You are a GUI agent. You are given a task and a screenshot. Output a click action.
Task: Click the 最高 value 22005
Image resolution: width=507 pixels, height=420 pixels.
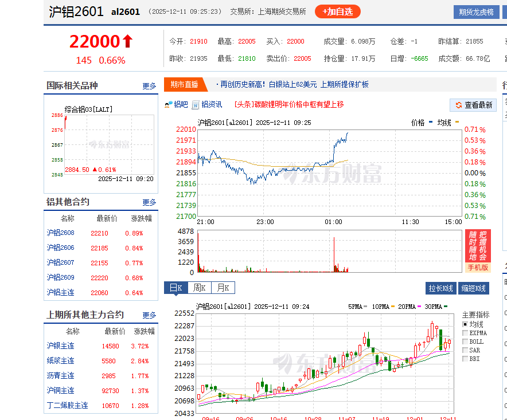[x=247, y=41]
